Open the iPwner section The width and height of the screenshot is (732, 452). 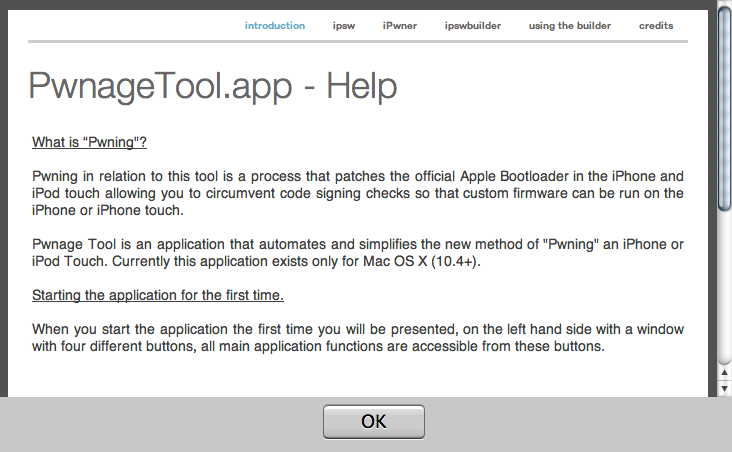click(x=400, y=26)
